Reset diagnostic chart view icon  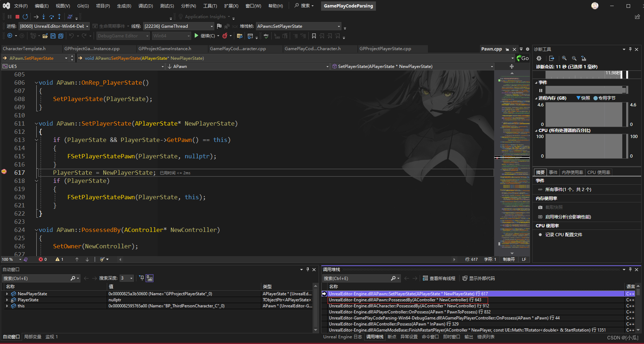(584, 58)
